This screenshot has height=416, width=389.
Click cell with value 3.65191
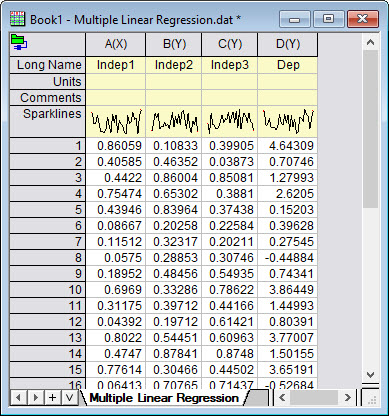tap(288, 370)
